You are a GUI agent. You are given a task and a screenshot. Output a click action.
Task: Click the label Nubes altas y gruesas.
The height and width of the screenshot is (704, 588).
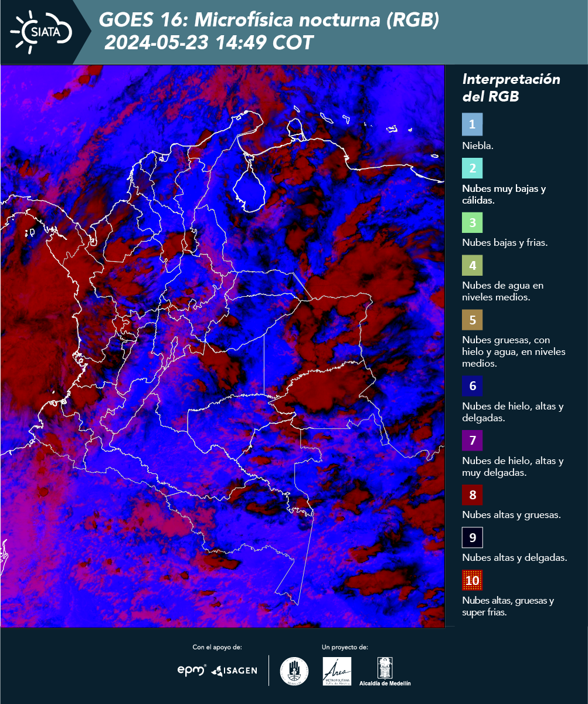pyautogui.click(x=512, y=515)
